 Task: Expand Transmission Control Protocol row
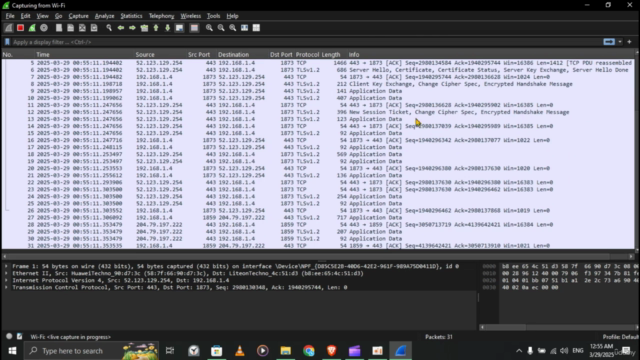pyautogui.click(x=6, y=287)
